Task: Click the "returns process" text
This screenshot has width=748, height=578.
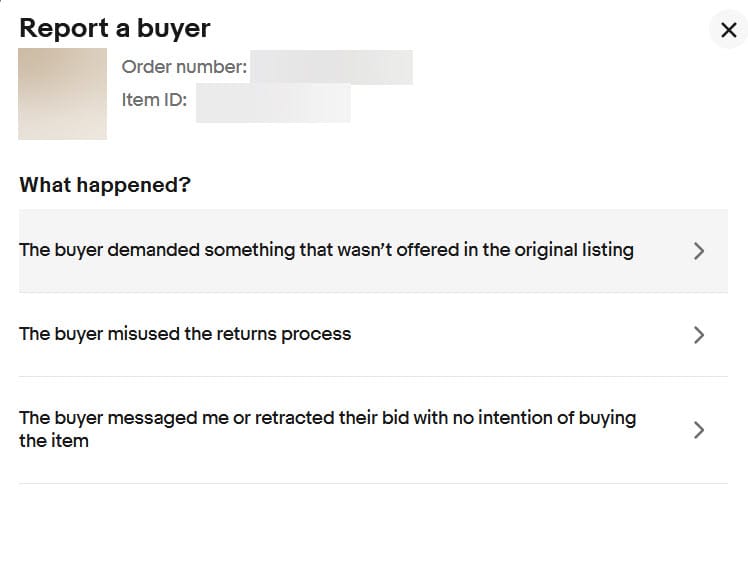Action: 294,334
